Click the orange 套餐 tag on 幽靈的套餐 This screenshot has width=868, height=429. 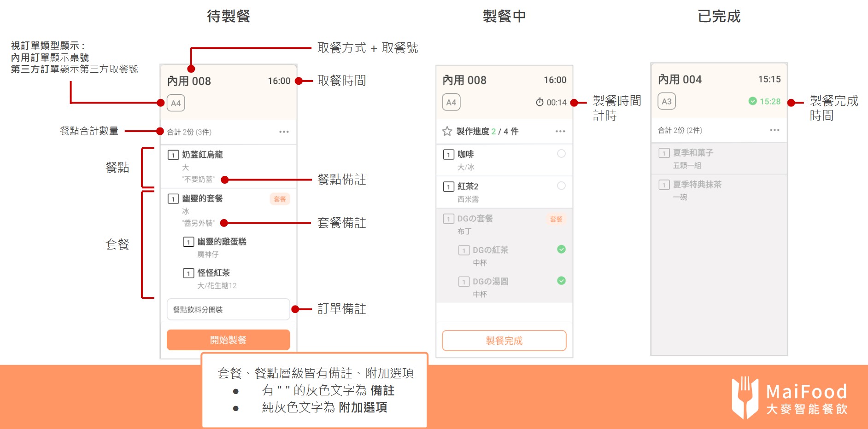click(x=280, y=199)
